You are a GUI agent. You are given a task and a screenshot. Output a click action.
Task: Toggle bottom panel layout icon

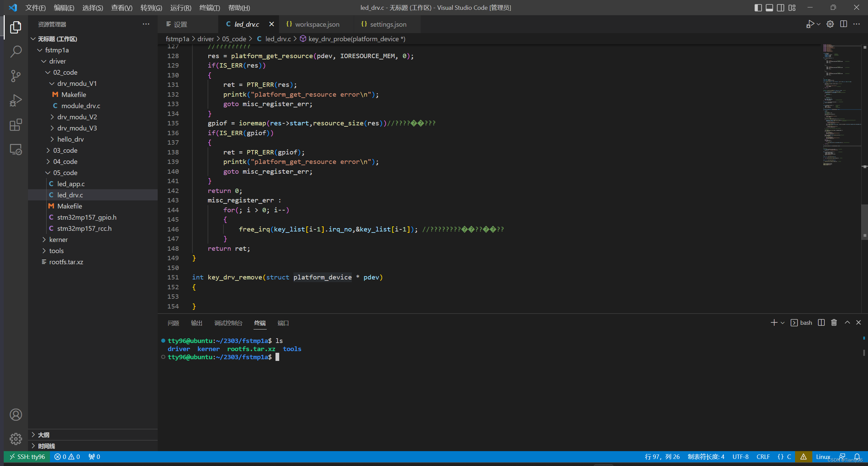pos(769,7)
